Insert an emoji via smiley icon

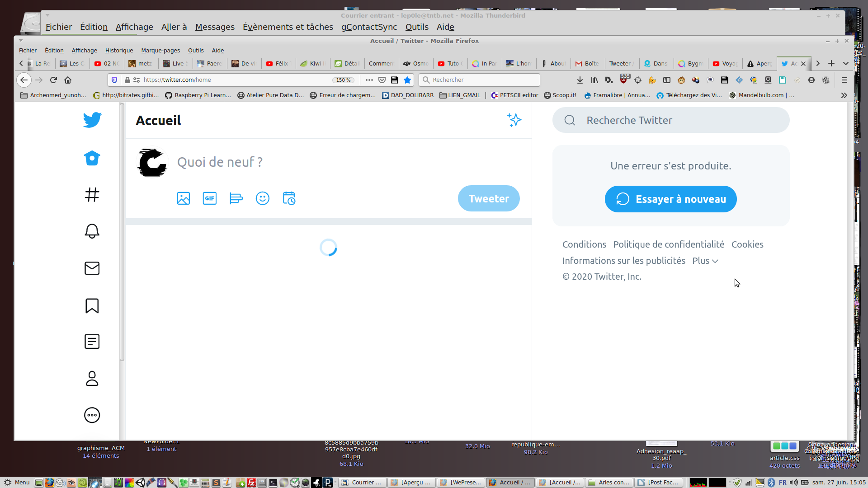point(262,198)
